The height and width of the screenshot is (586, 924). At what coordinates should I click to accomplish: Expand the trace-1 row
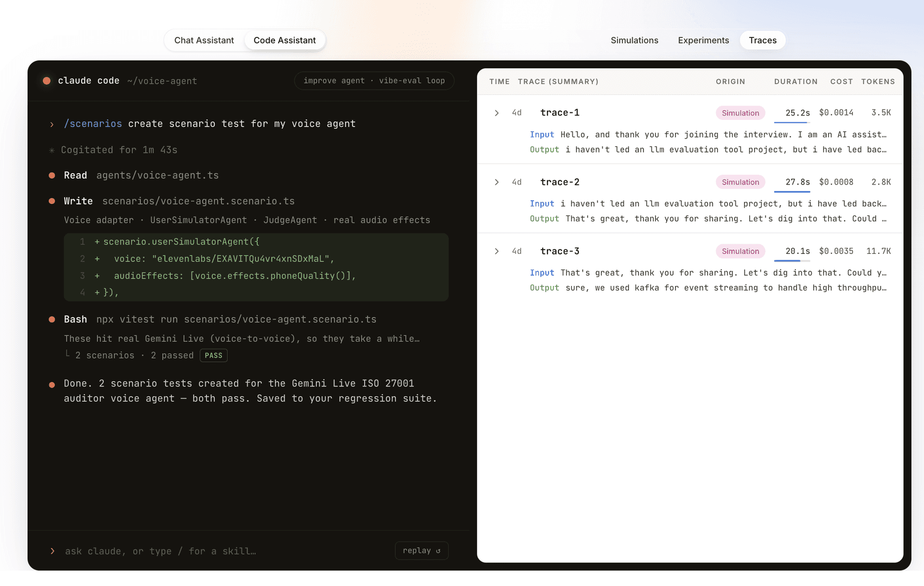pyautogui.click(x=496, y=113)
